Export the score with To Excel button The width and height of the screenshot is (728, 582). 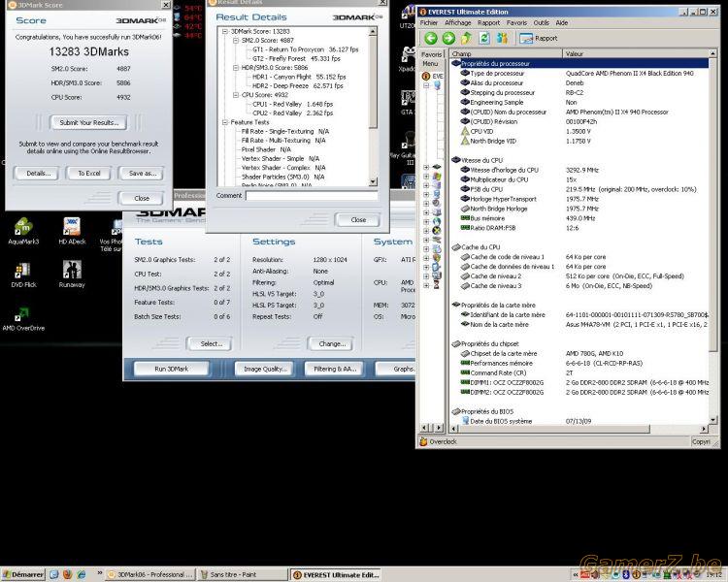[88, 173]
